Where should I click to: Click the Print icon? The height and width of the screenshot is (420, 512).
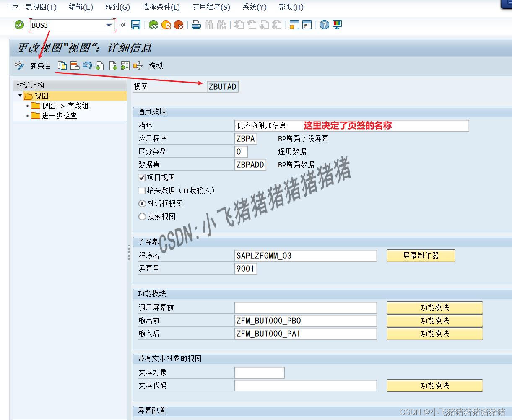click(x=196, y=25)
